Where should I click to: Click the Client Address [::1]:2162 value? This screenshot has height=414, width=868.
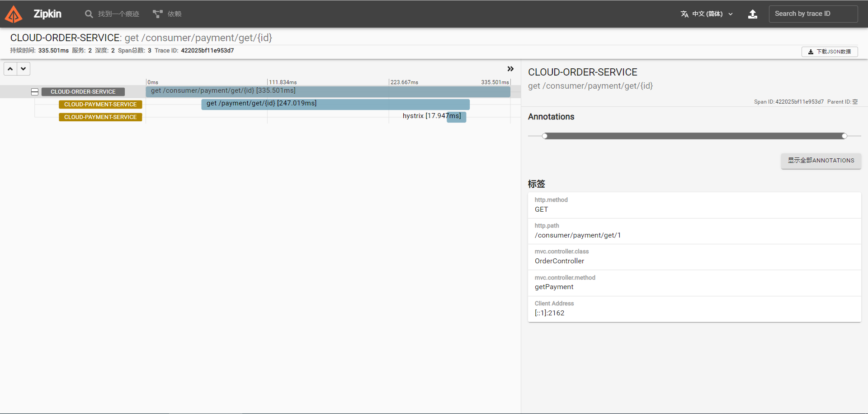click(x=549, y=313)
